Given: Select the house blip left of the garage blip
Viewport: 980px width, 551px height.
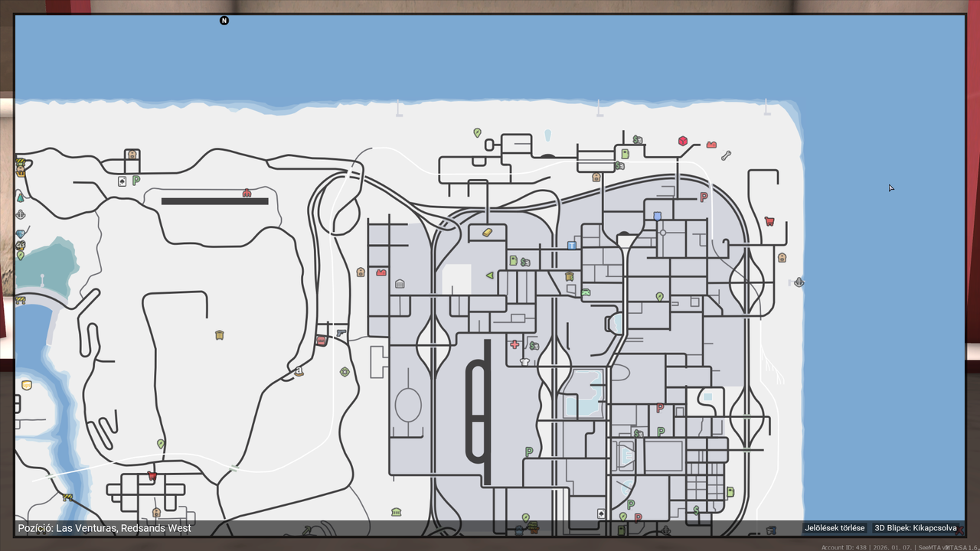Looking at the screenshot, I should pos(361,272).
